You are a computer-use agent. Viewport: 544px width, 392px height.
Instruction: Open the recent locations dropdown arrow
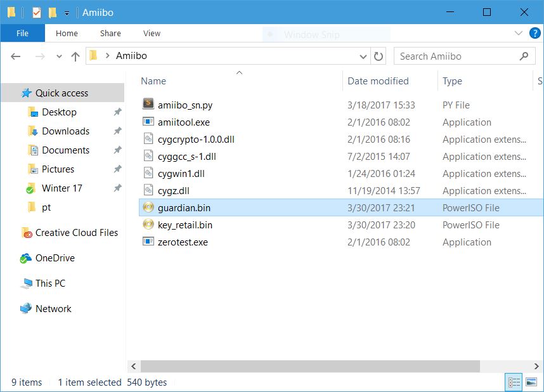[59, 56]
